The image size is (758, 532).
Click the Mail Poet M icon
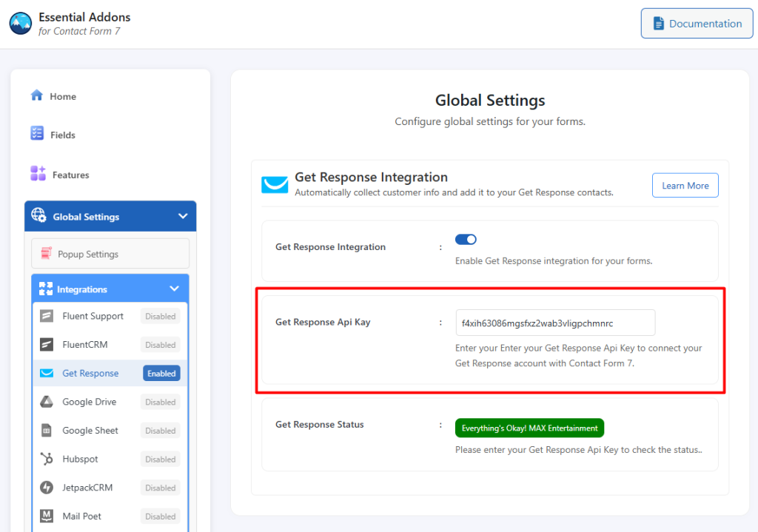(47, 516)
